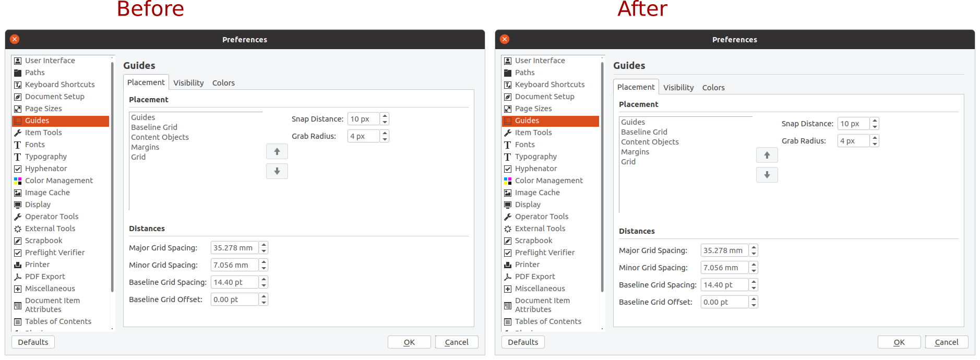Increase Snap Distance with the Before dialog stepper
The height and width of the screenshot is (360, 980).
(x=385, y=116)
